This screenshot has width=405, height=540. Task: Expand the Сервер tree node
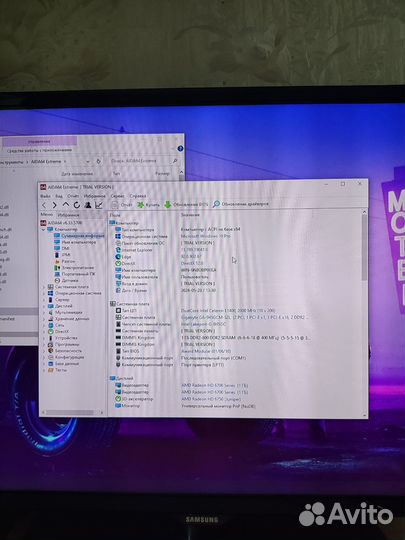pos(44,300)
